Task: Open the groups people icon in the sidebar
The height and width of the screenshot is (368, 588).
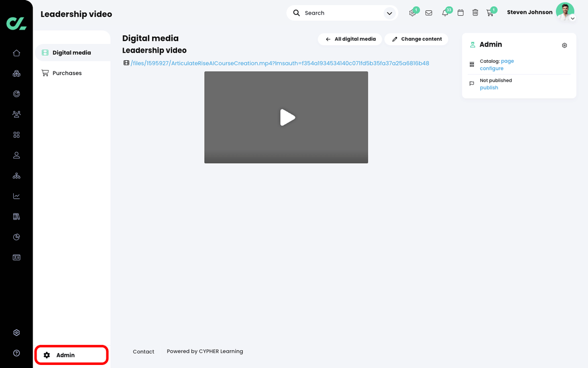Action: tap(16, 114)
